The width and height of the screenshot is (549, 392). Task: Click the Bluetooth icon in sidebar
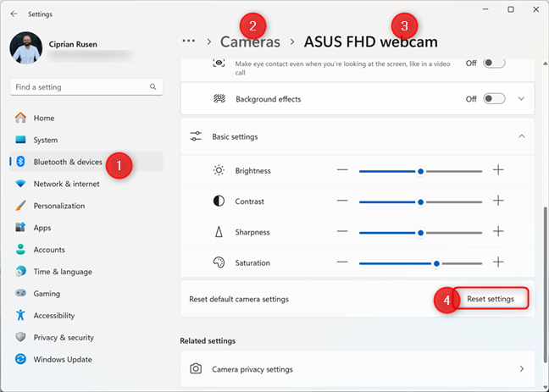pos(20,162)
